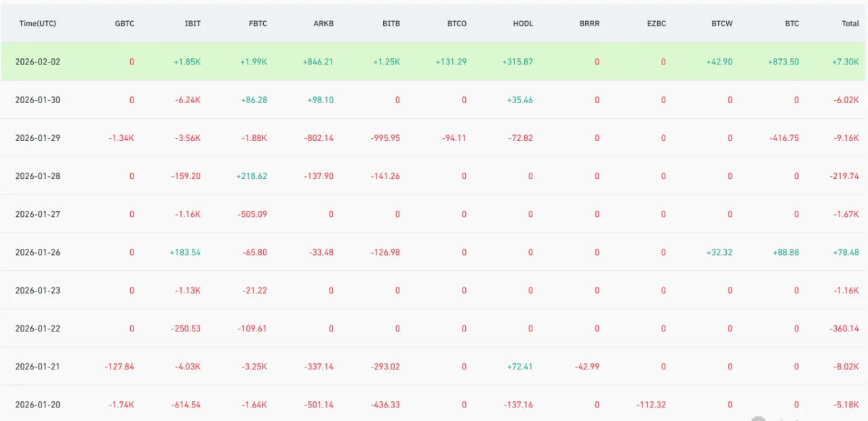Click the BRRR column header
This screenshot has width=868, height=421.
pos(589,23)
